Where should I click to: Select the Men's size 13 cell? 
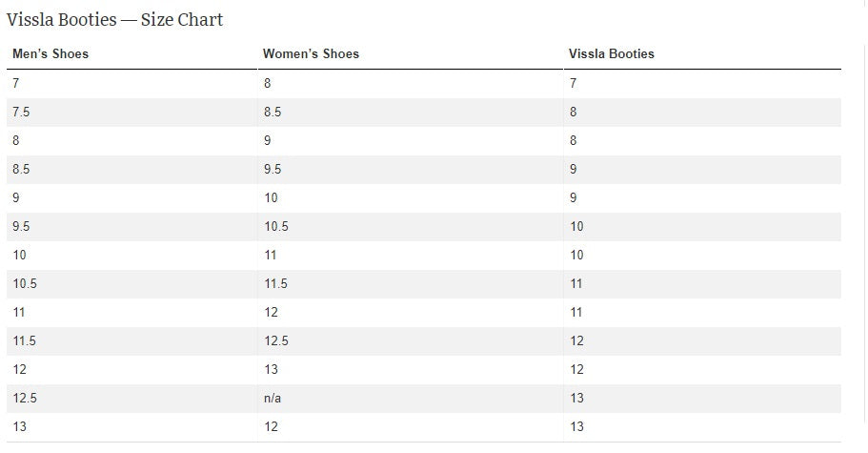pos(19,426)
